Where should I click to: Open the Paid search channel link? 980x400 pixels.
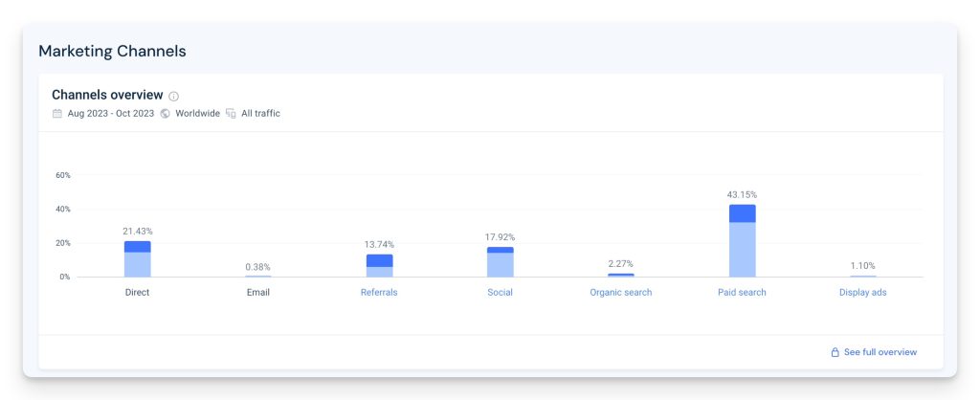coord(742,292)
